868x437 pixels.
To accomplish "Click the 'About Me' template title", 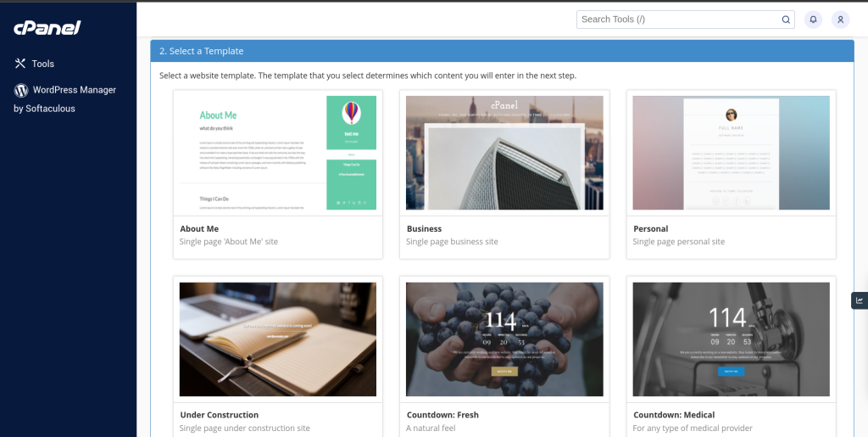I will point(199,229).
